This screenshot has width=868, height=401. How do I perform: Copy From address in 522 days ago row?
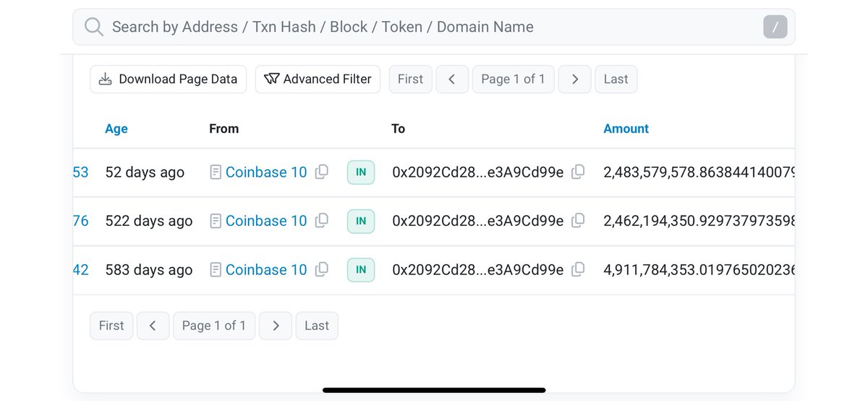point(322,220)
